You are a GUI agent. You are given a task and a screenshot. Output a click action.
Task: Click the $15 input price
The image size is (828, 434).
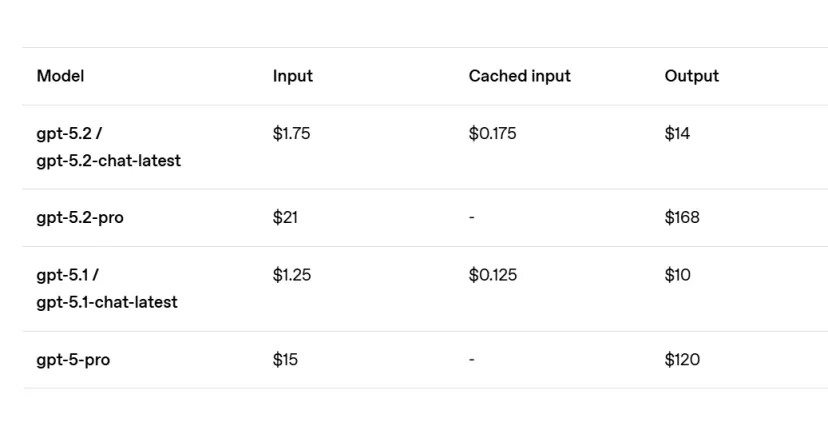point(285,360)
